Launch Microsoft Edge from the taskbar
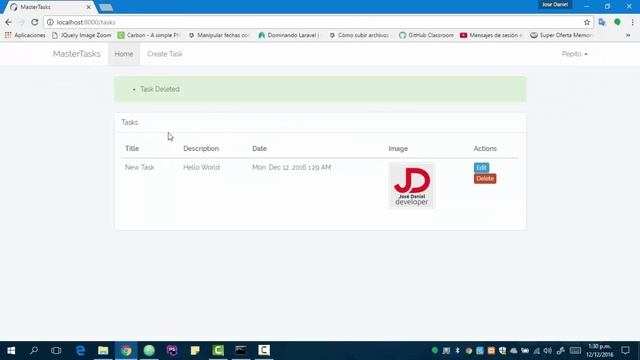The image size is (640, 360). coord(80,350)
